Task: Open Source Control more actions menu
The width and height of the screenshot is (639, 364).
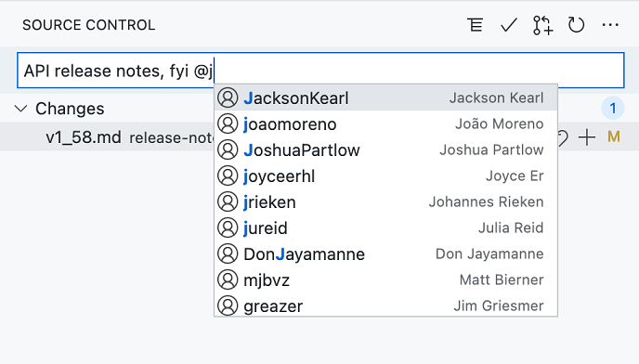Action: (610, 25)
